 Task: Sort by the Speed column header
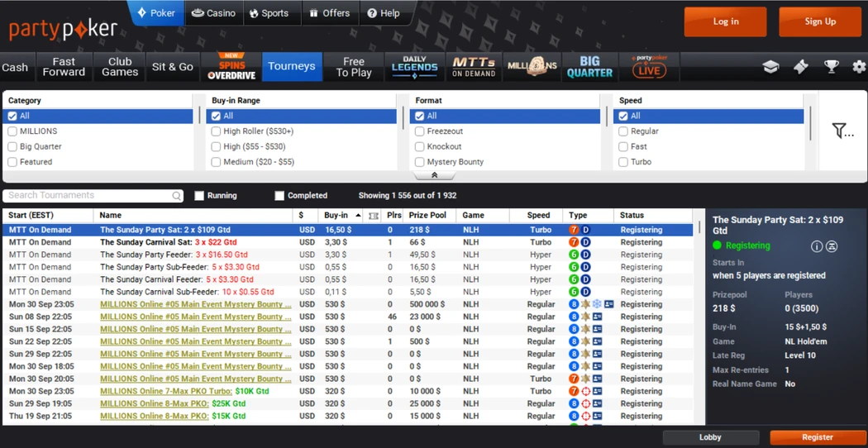point(538,216)
